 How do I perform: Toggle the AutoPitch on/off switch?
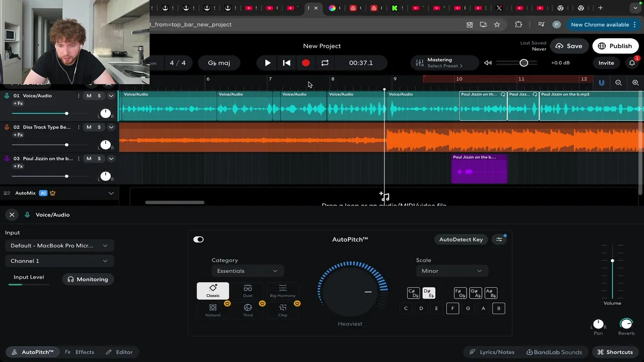[199, 239]
